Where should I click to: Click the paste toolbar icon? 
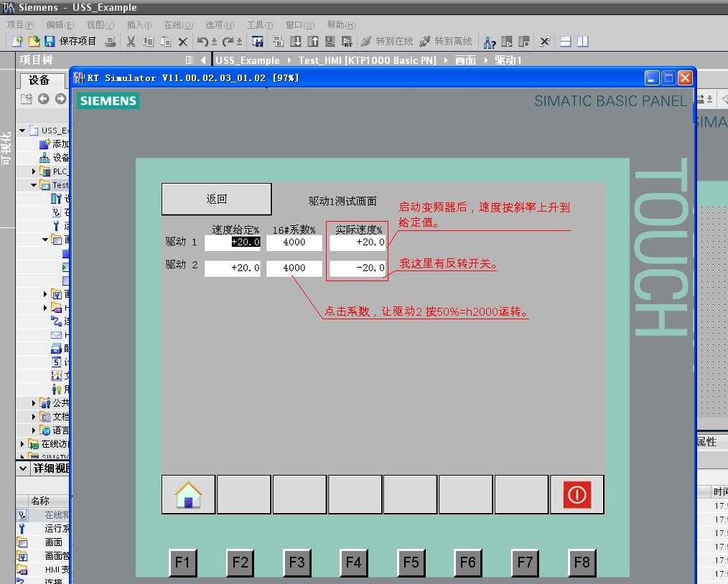(x=165, y=42)
